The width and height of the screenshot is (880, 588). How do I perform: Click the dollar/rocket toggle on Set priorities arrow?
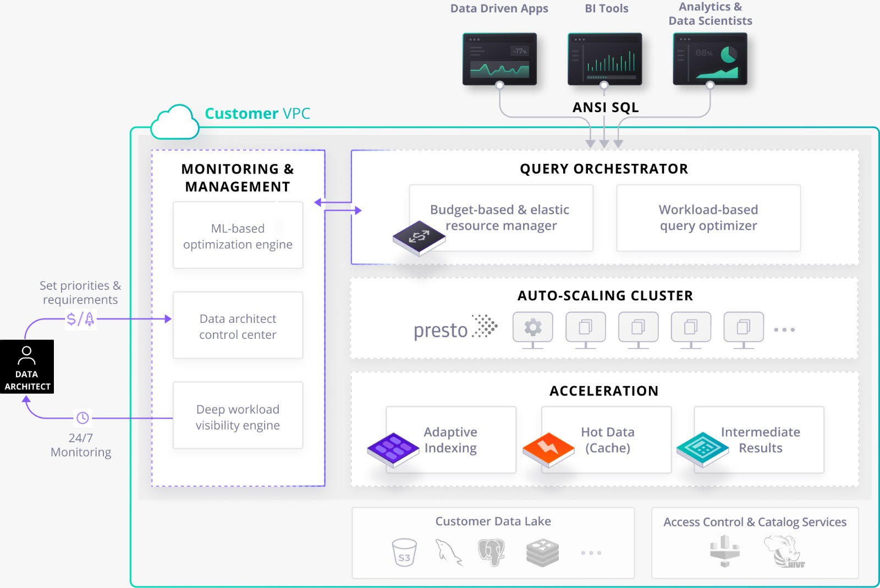(x=81, y=318)
